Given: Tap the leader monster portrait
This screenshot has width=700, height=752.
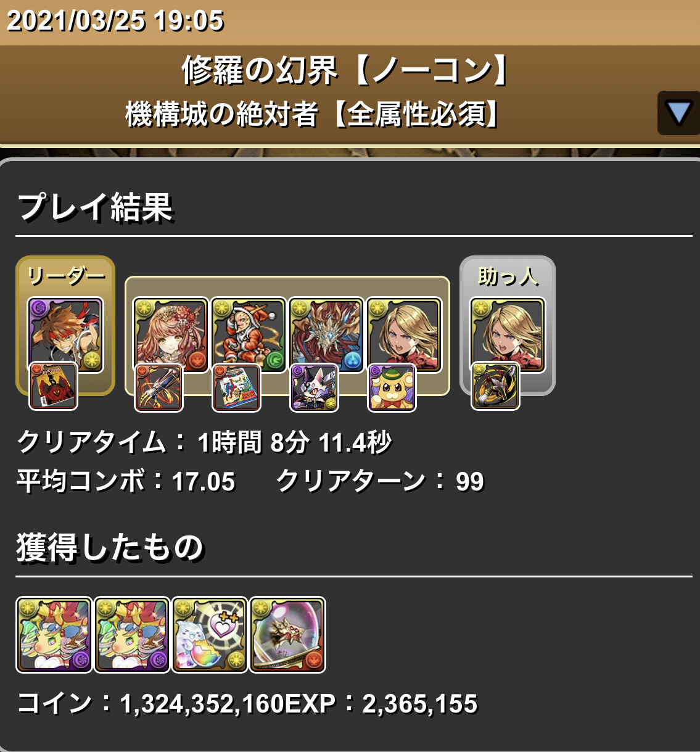Looking at the screenshot, I should click(x=65, y=335).
